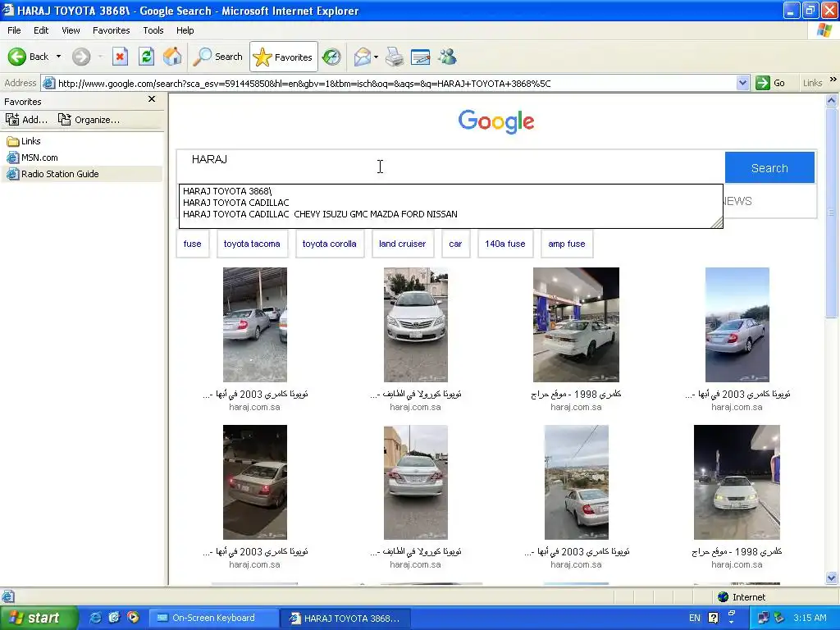Open the Help menu
The width and height of the screenshot is (840, 630).
185,30
